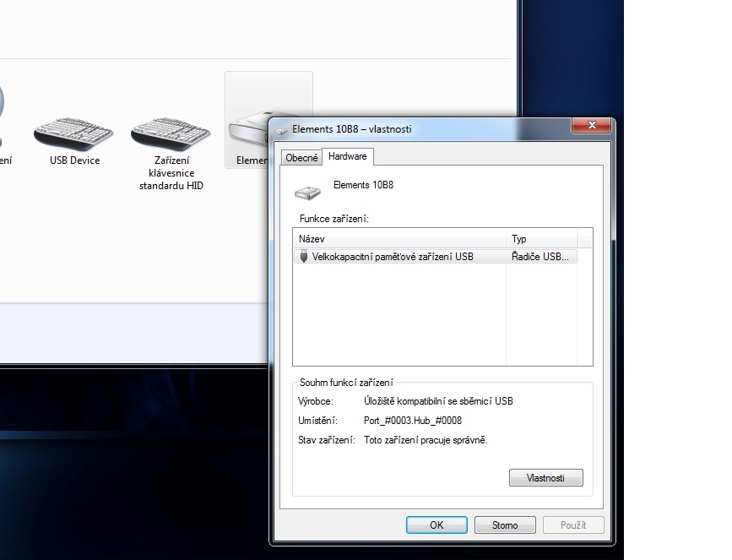Sort the list by Typ column

coord(542,239)
